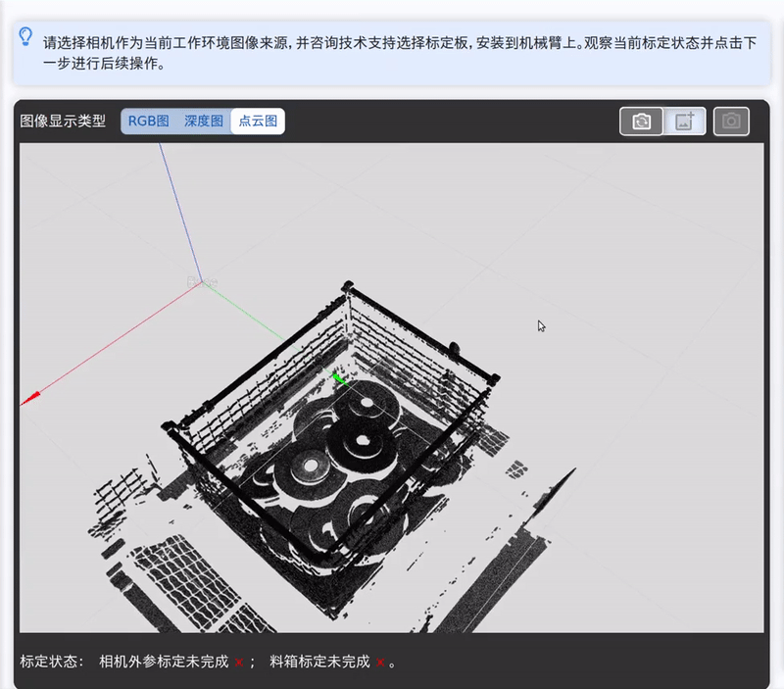
Task: Click the add image icon button
Action: (x=685, y=122)
